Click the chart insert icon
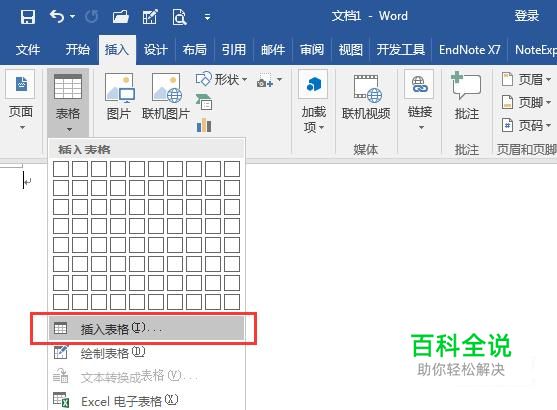The width and height of the screenshot is (557, 410). point(204,125)
